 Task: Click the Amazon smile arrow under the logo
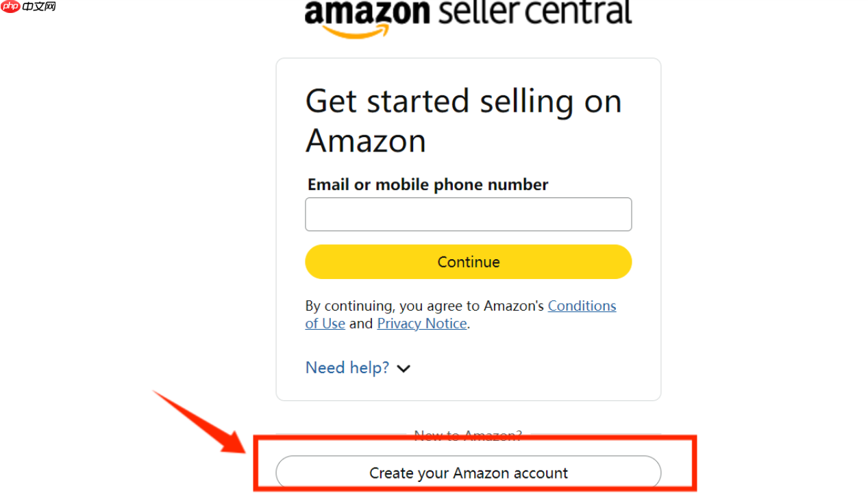point(355,31)
